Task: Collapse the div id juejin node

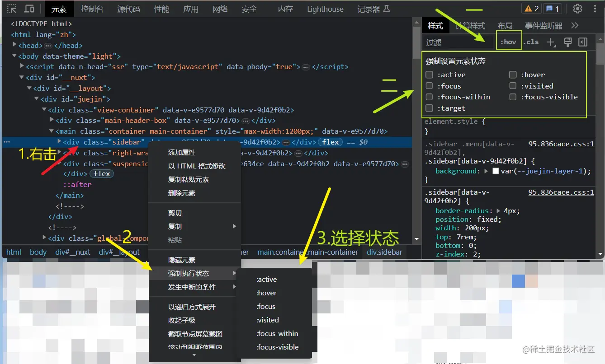Action: pos(37,99)
